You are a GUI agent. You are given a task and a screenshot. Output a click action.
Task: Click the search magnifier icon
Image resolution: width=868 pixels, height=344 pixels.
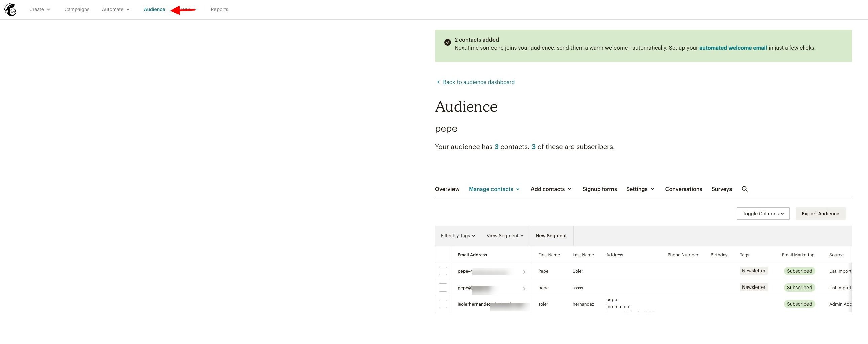point(745,189)
